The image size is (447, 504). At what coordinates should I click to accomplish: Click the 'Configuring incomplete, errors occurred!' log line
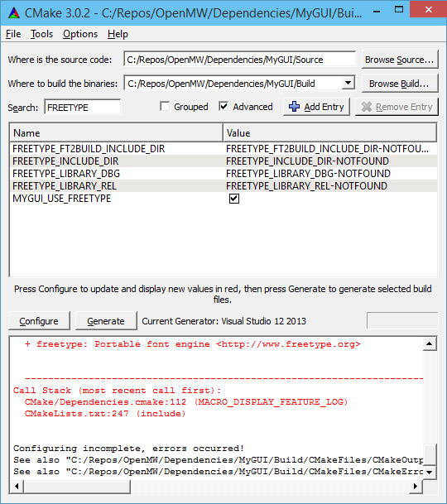[128, 448]
